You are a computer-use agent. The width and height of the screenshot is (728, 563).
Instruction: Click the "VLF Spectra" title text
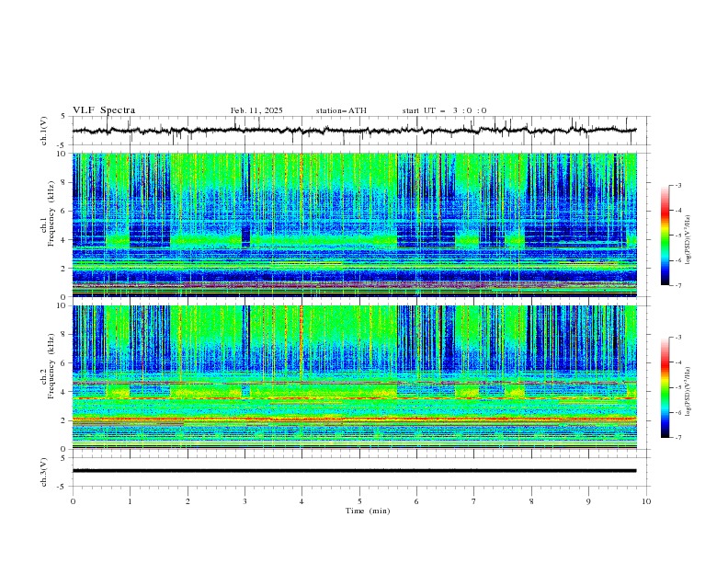point(104,110)
